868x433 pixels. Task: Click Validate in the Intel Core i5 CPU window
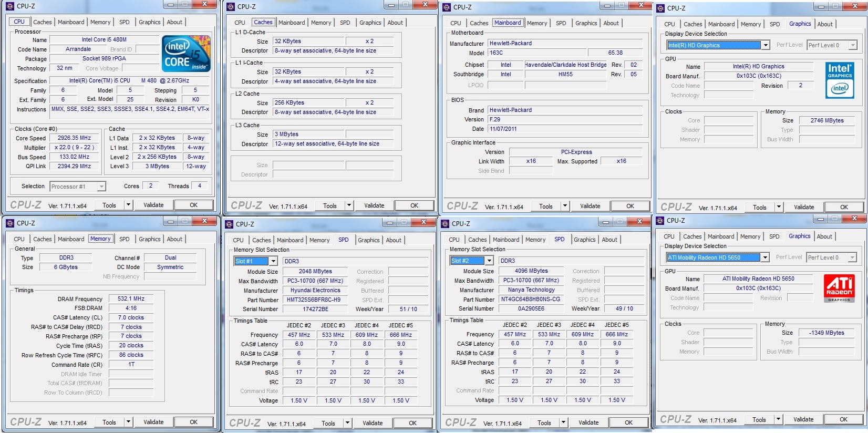pyautogui.click(x=153, y=205)
